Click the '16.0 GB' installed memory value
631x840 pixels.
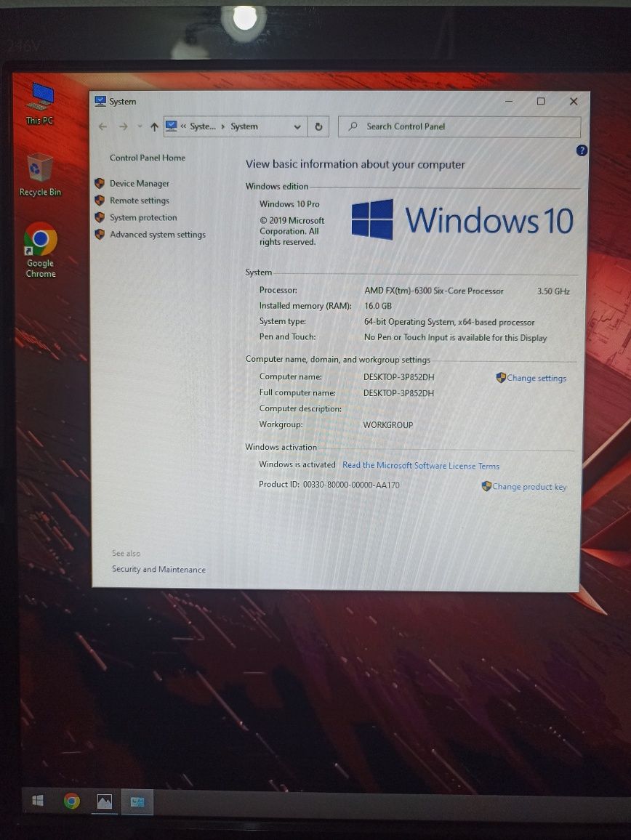tap(378, 306)
